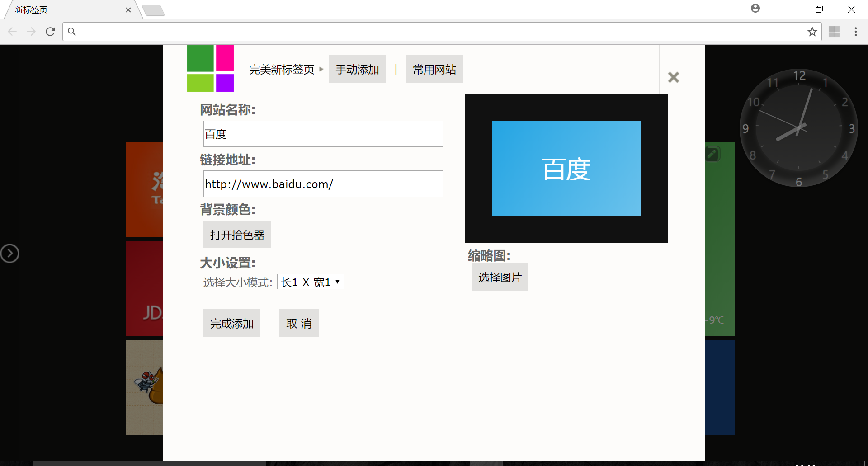Click the address bar search icon
Screen dimensions: 868x466
(x=72, y=32)
